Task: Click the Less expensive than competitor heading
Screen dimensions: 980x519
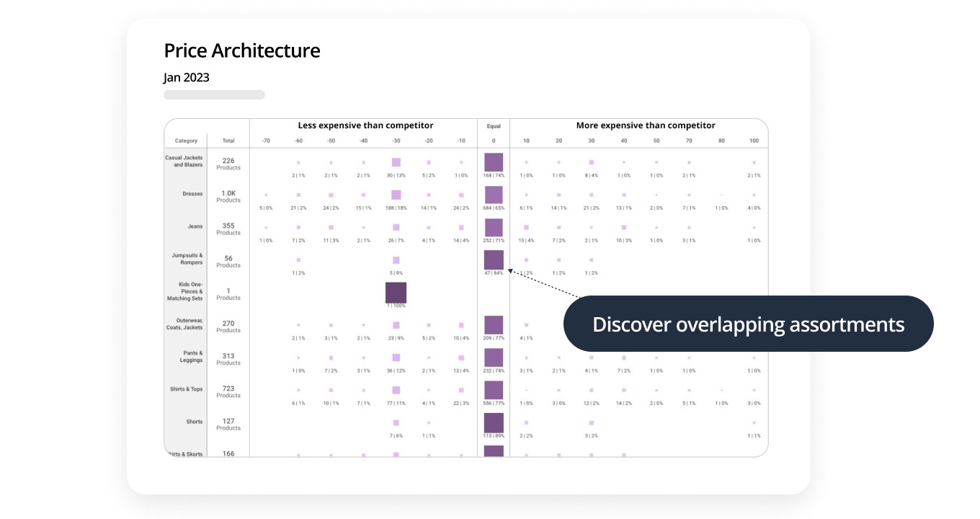Action: coord(365,125)
